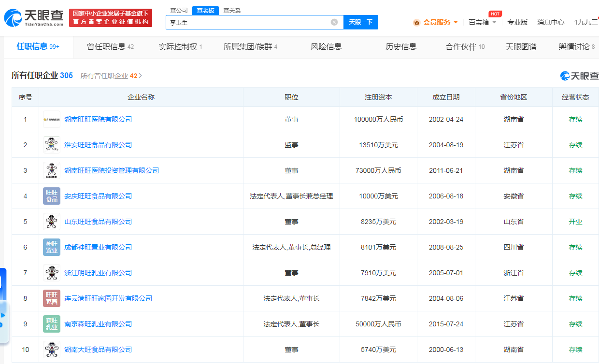Expand 所有曾任职企业 42 chevron
Image resolution: width=599 pixels, height=364 pixels.
(141, 76)
